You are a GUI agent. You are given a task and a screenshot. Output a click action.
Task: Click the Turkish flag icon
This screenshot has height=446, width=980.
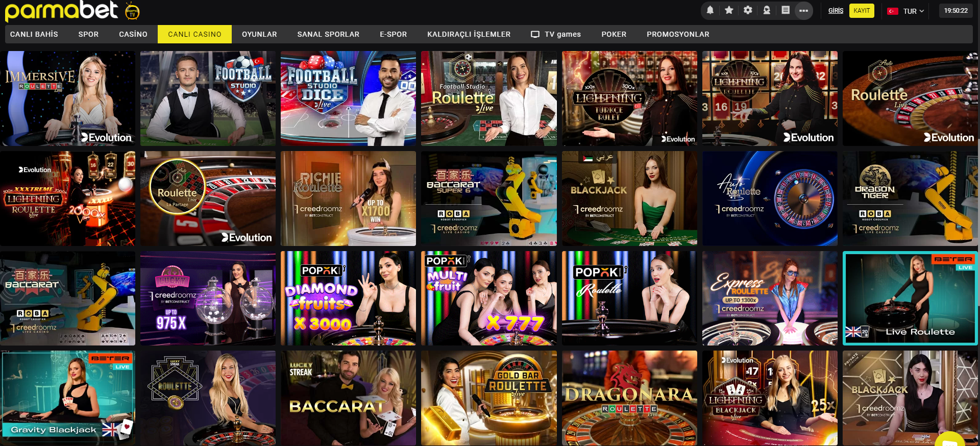(x=893, y=11)
